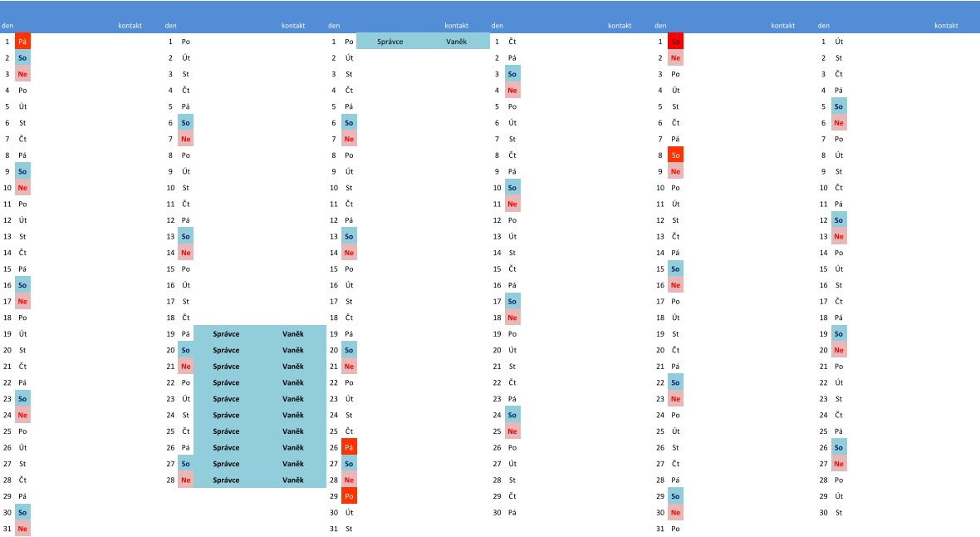This screenshot has width=980, height=537.
Task: Select the pink Ne cell for day 27
Action: [839, 464]
